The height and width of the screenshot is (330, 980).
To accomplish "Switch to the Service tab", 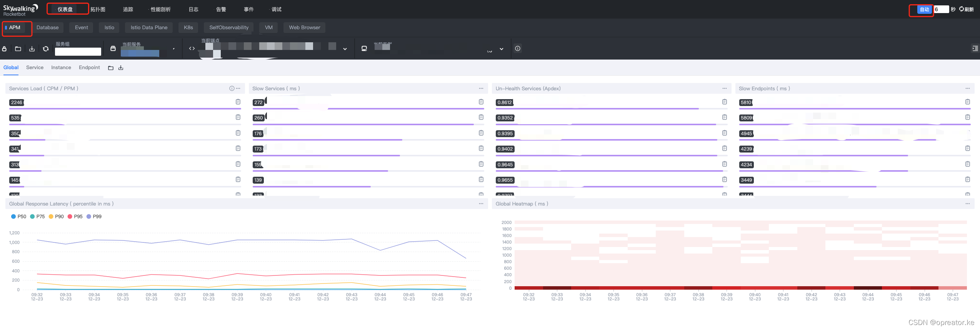I will [x=35, y=68].
